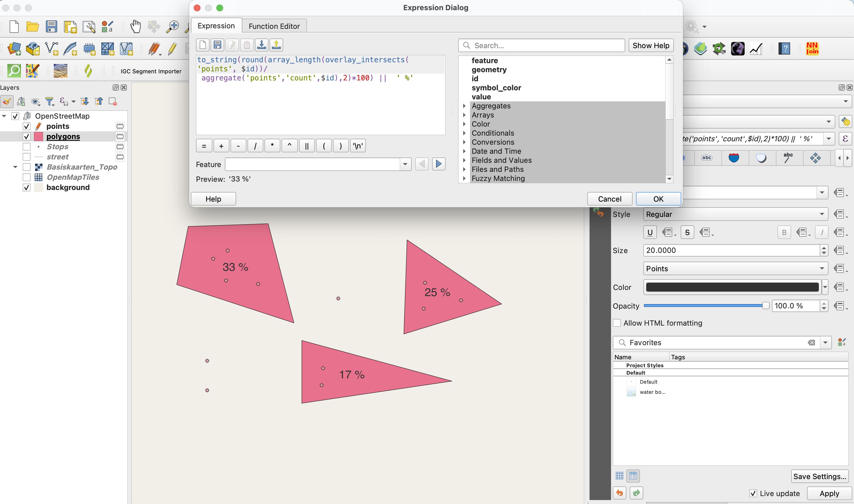Toggle strikethrough S button
This screenshot has width=854, height=504.
pyautogui.click(x=687, y=232)
